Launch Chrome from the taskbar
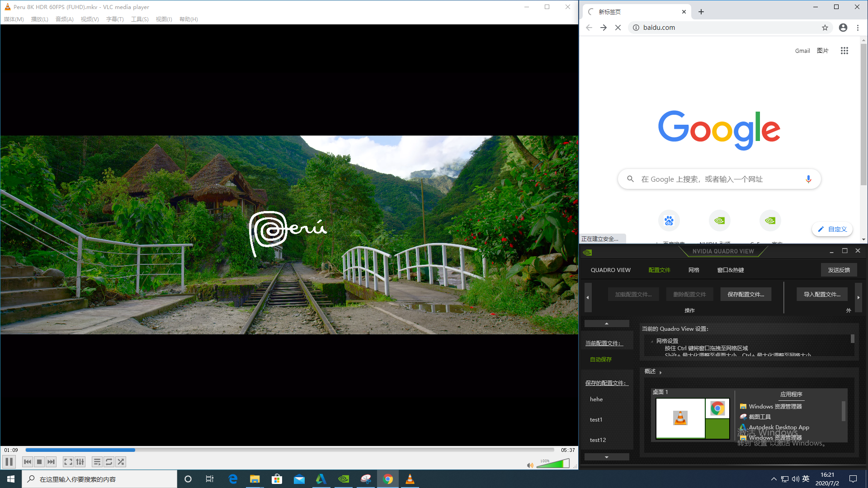The height and width of the screenshot is (488, 868). point(388,479)
